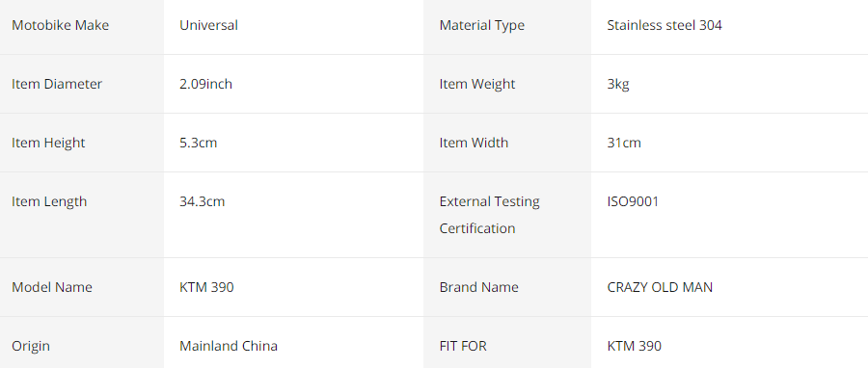Click the Item Height label

point(48,143)
